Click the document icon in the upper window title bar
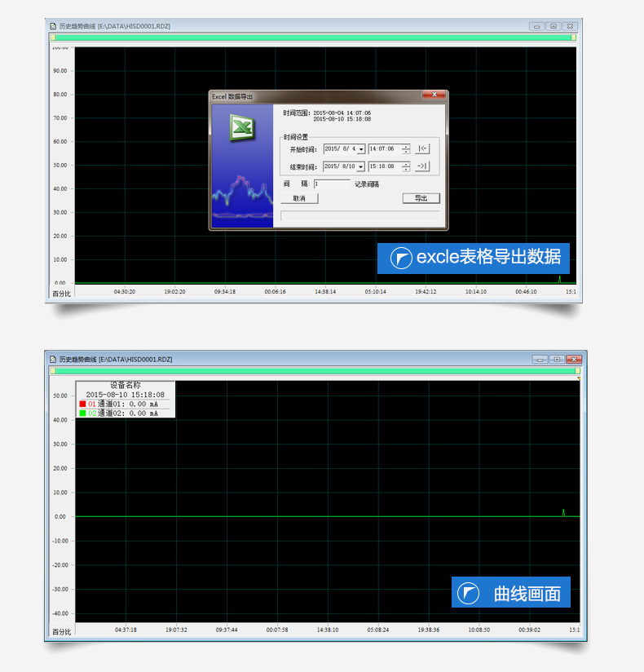Viewport: 644px width, 672px height. pos(53,26)
